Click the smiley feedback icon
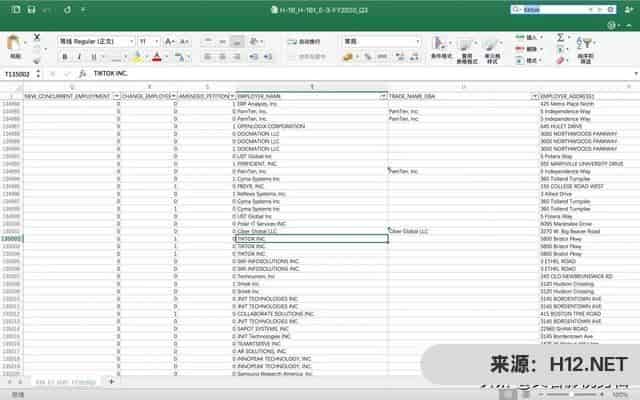This screenshot has width=640, height=400. click(x=611, y=25)
